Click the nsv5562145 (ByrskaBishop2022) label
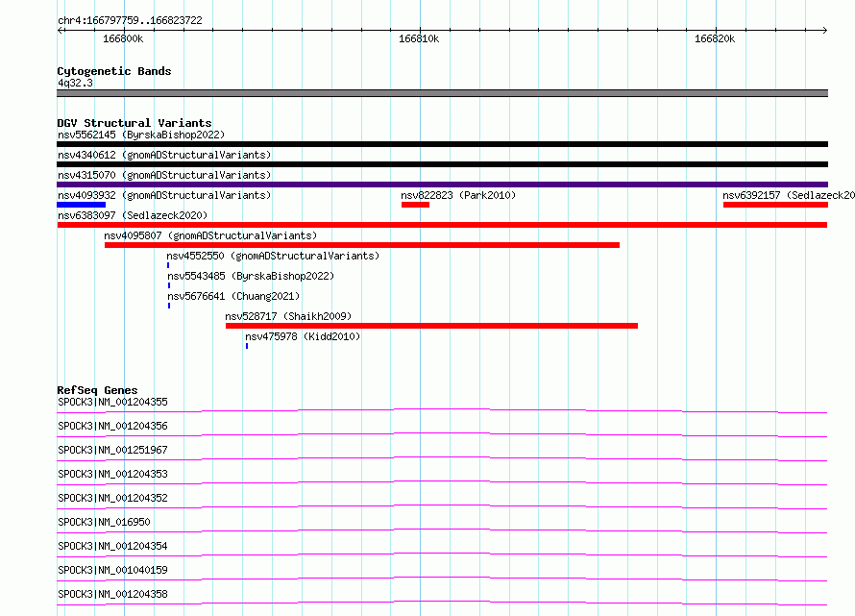 pos(141,135)
